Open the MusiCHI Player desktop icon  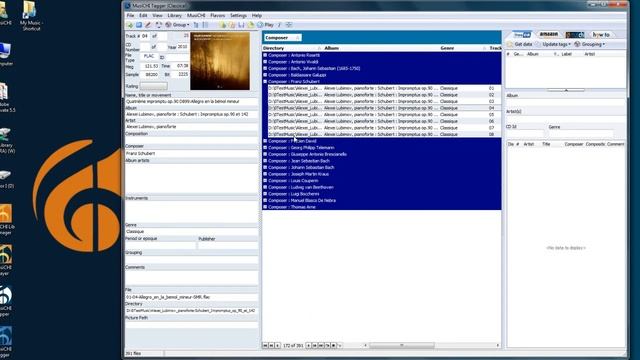(6, 260)
